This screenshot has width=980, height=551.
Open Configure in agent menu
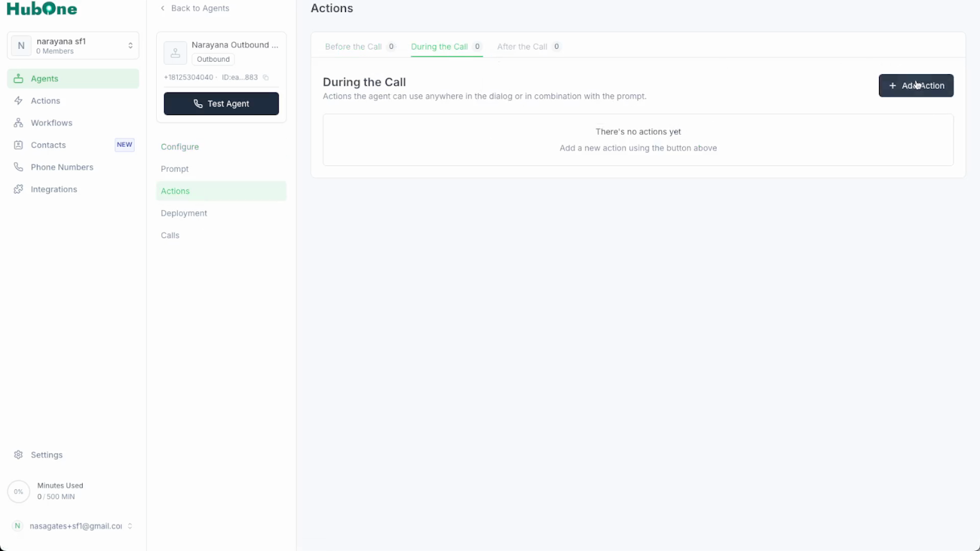coord(221,147)
